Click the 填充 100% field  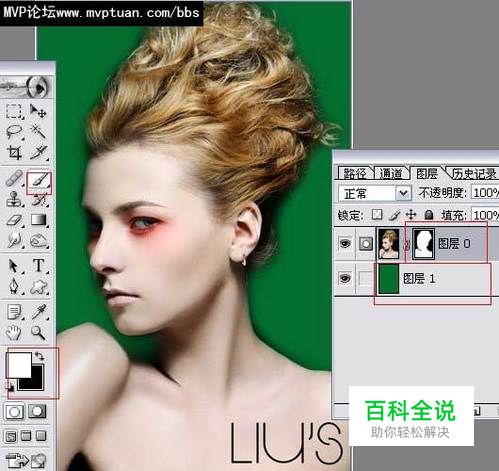tap(485, 215)
